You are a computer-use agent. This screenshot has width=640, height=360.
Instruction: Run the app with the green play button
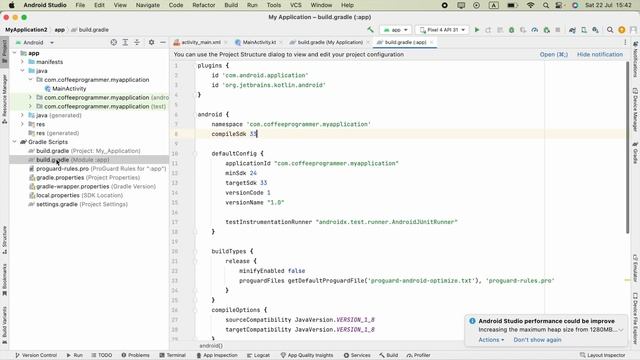(x=476, y=30)
